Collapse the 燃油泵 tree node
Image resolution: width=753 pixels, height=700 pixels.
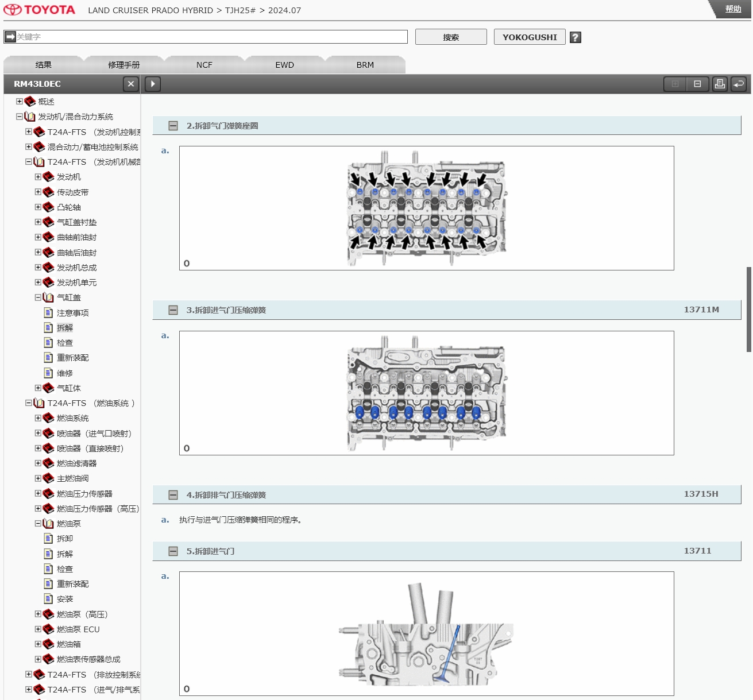(x=38, y=524)
